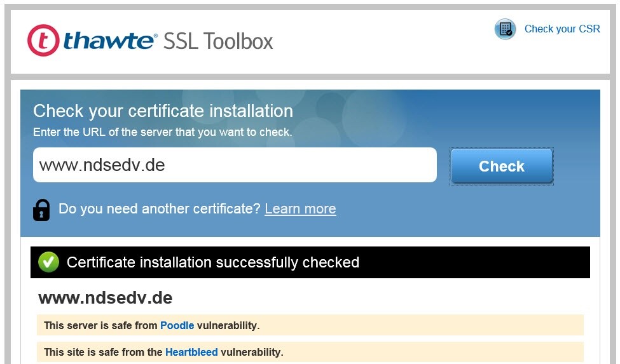The height and width of the screenshot is (364, 620).
Task: Click 'Do you need another certificate?' text
Action: 159,209
